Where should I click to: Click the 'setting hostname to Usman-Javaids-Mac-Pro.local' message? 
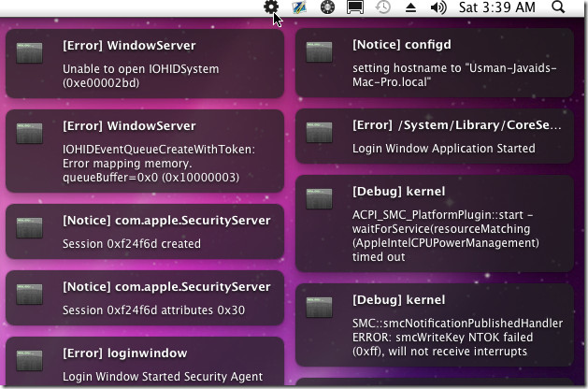pos(454,75)
